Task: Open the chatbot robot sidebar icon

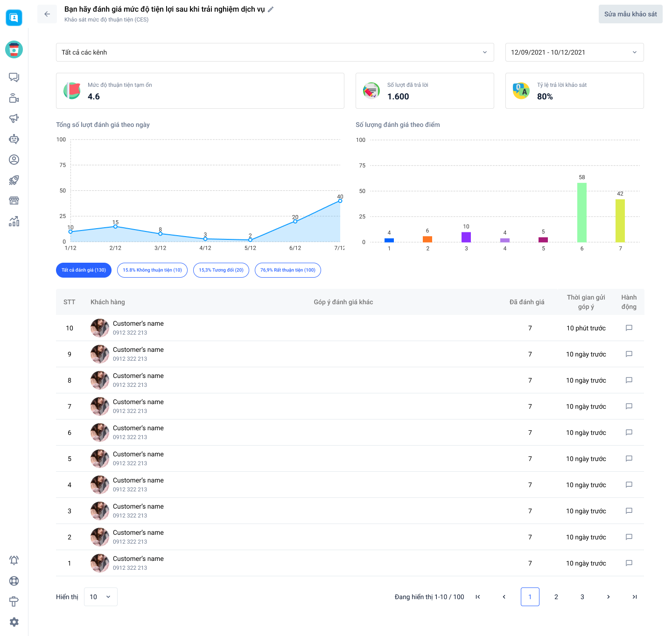Action: [14, 139]
